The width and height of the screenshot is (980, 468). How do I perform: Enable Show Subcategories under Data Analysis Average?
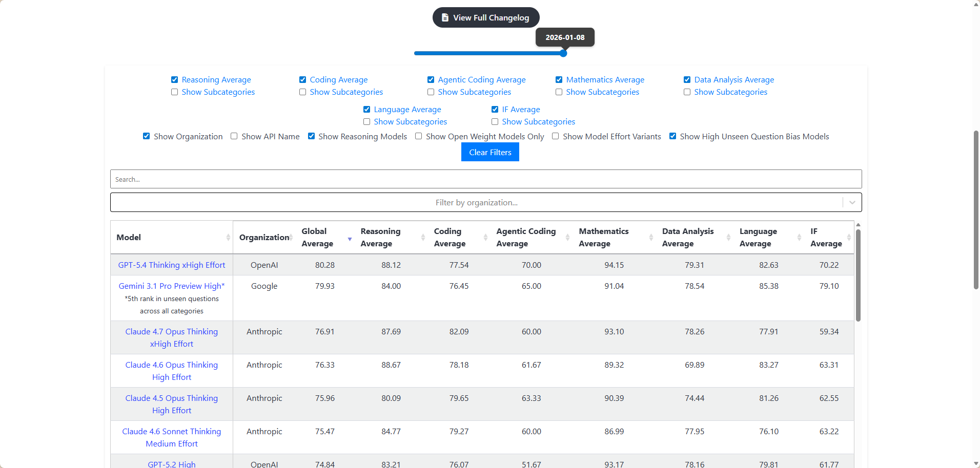[x=687, y=92]
